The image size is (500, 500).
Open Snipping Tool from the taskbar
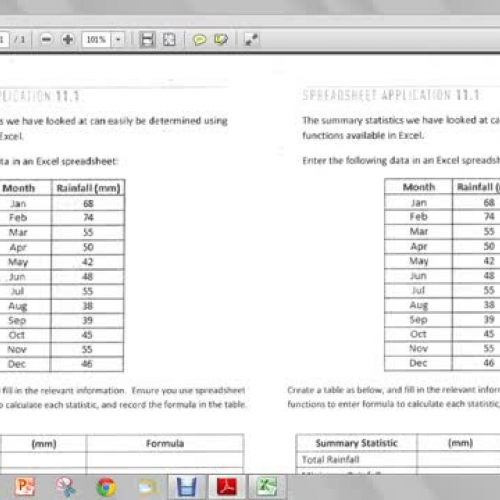(66, 487)
